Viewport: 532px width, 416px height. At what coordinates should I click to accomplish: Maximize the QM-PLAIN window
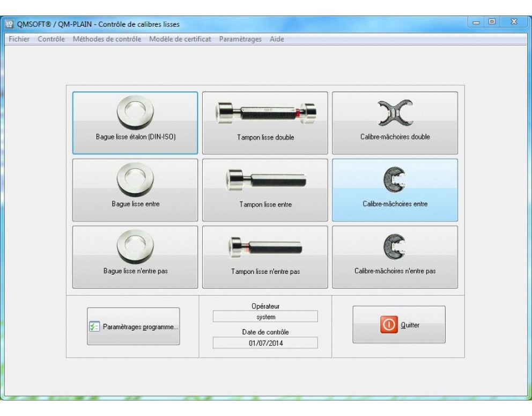coord(492,22)
